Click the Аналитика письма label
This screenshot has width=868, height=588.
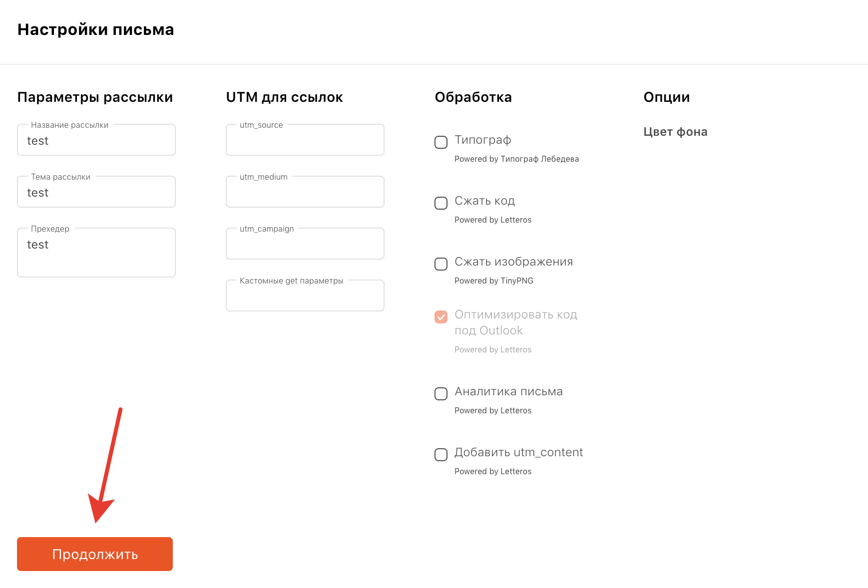click(509, 391)
